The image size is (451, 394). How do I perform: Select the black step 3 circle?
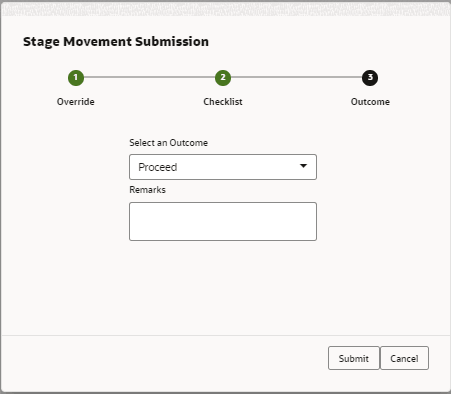coord(370,78)
